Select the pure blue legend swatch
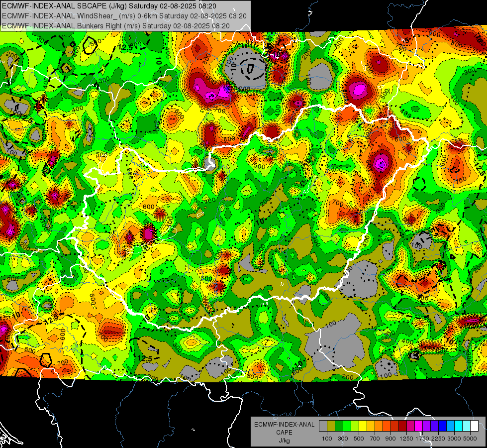The image size is (487, 448). point(443,426)
